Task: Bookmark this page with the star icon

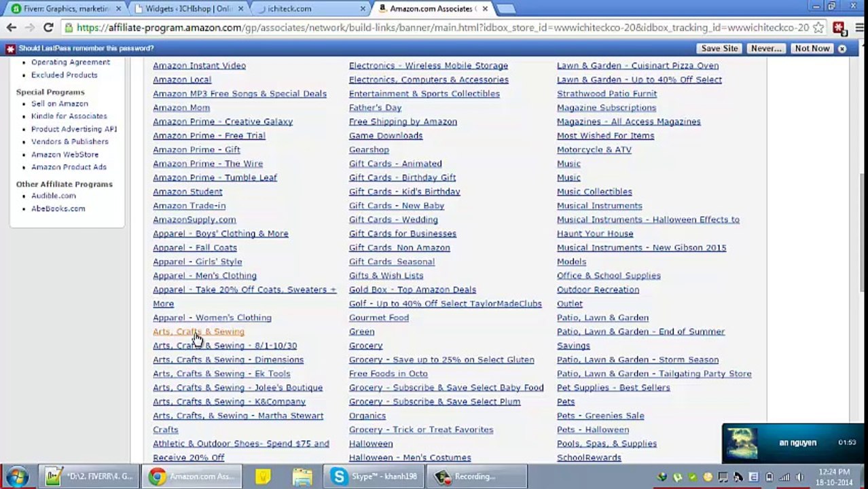Action: (x=819, y=28)
